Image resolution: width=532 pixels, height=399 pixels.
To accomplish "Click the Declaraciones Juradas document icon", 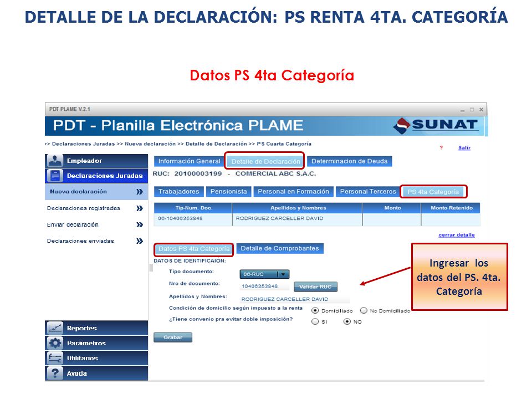I will click(x=55, y=176).
